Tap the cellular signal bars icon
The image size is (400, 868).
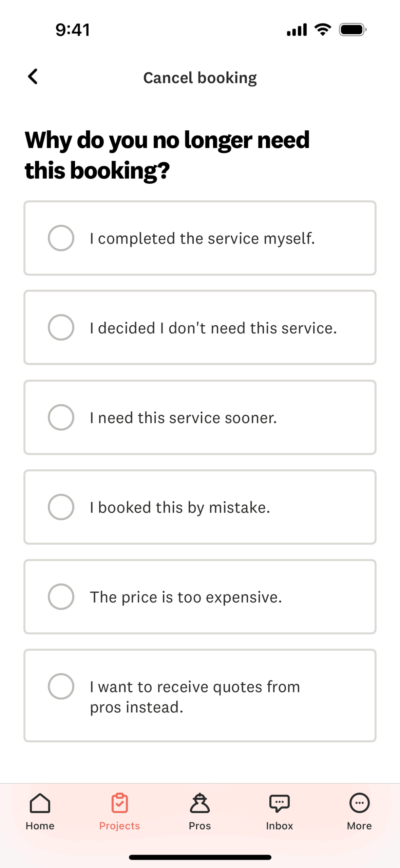pos(297,30)
